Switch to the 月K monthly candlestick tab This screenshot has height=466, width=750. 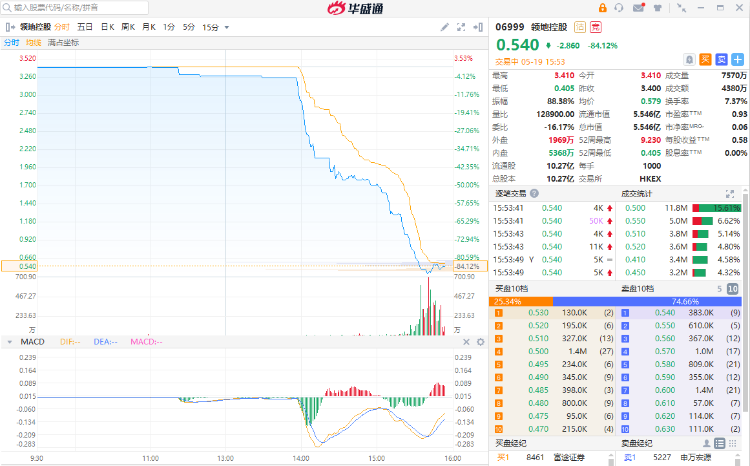pos(149,27)
